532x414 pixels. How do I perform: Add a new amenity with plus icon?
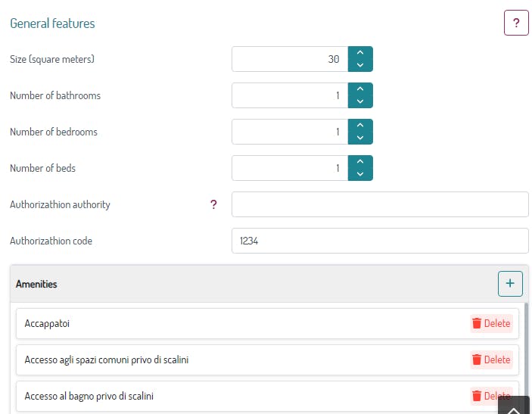[x=509, y=284]
